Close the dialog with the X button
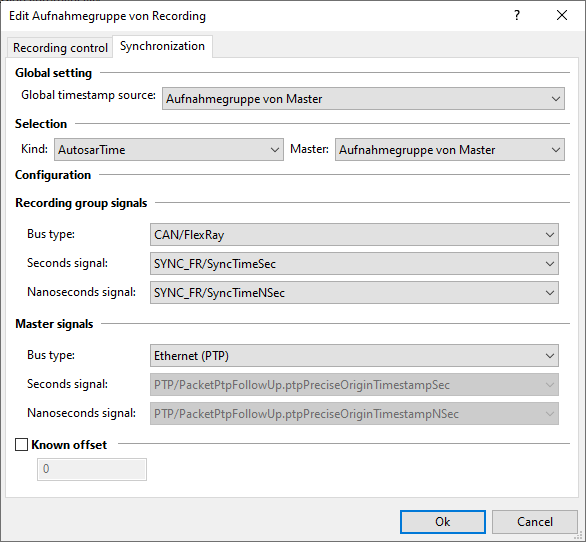586x542 pixels. tap(562, 15)
